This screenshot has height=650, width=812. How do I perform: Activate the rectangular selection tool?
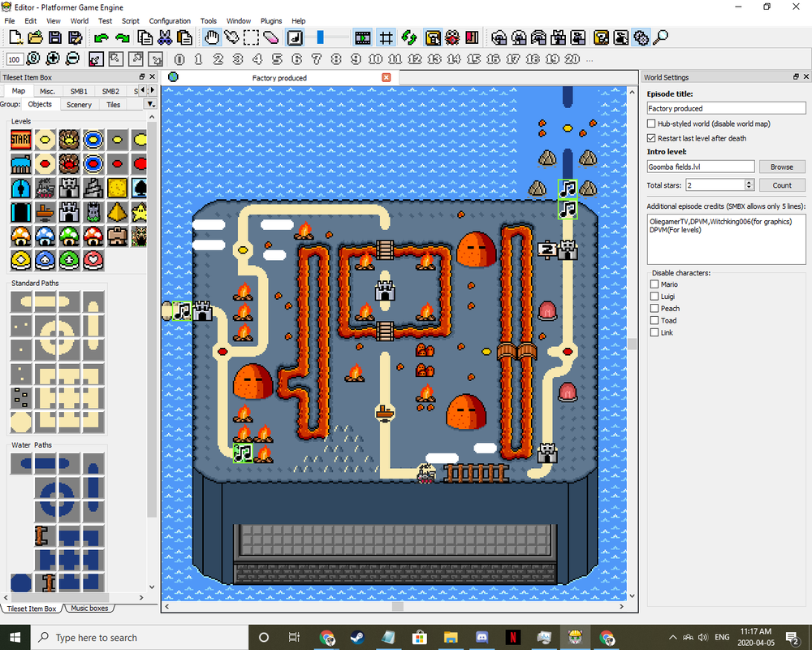coord(252,37)
